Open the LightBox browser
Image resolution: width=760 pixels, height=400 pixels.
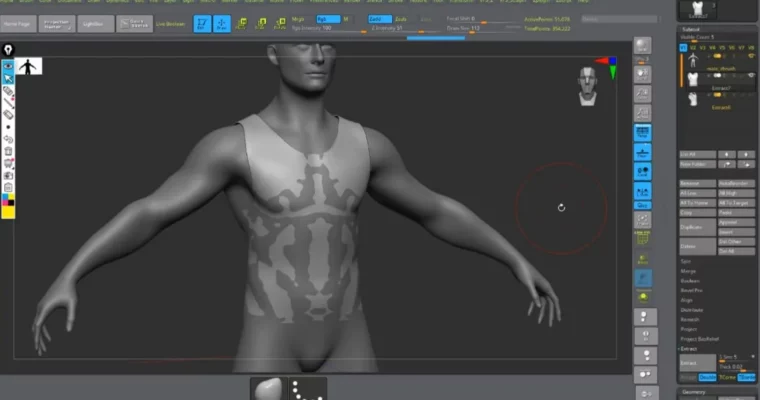[95, 24]
